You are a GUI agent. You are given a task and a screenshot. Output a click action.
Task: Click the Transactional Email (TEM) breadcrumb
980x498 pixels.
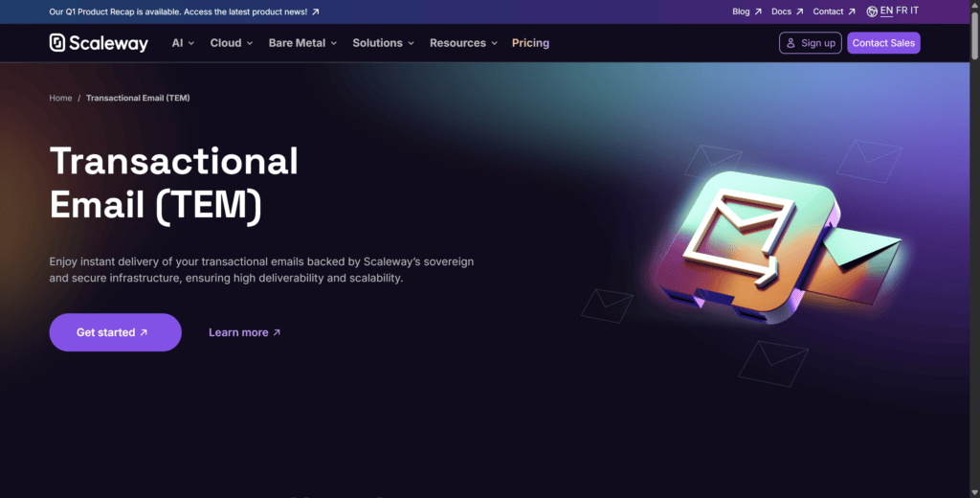(x=138, y=98)
